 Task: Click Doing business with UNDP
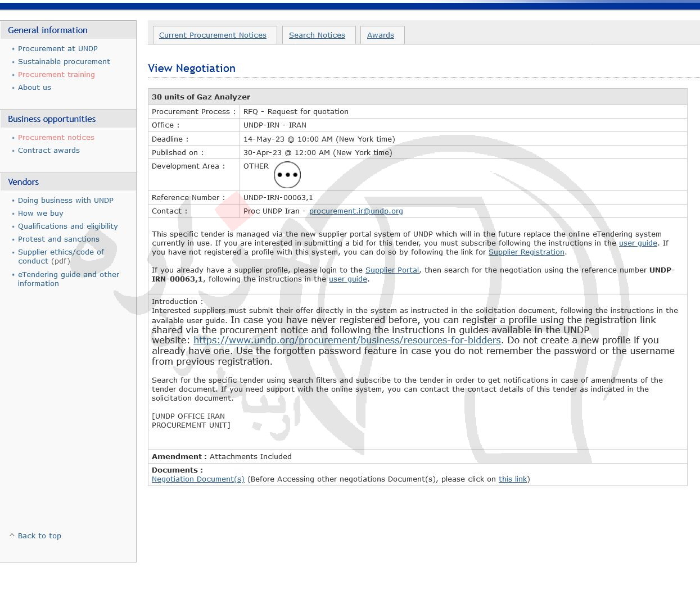tap(65, 201)
